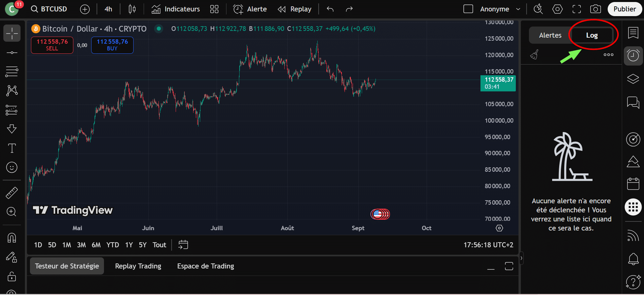This screenshot has height=295, width=644.
Task: Set the chart range to 1Y
Action: tap(129, 245)
